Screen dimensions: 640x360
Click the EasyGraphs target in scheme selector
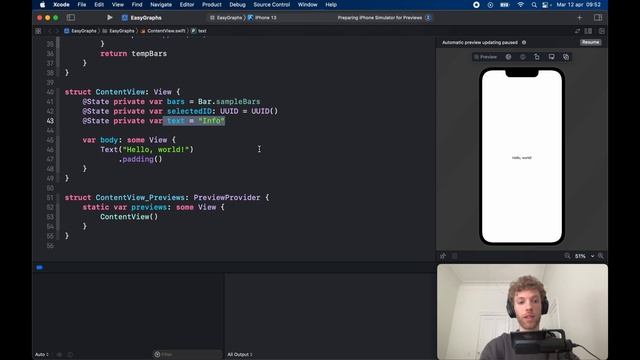(x=226, y=18)
